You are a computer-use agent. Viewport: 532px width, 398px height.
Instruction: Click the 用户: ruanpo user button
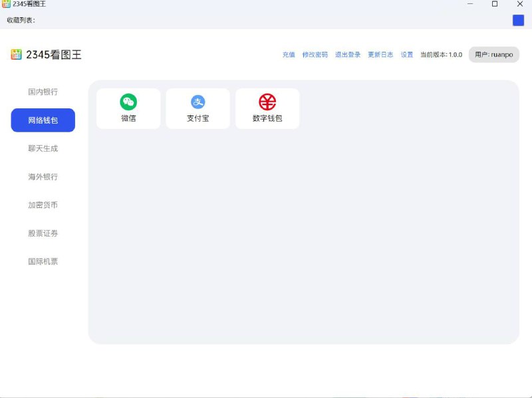click(494, 54)
